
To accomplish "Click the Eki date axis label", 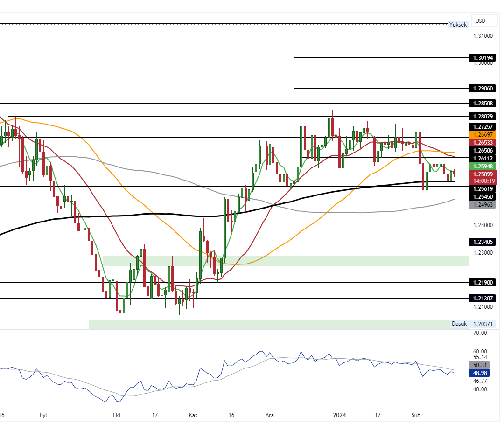I will pyautogui.click(x=117, y=415).
